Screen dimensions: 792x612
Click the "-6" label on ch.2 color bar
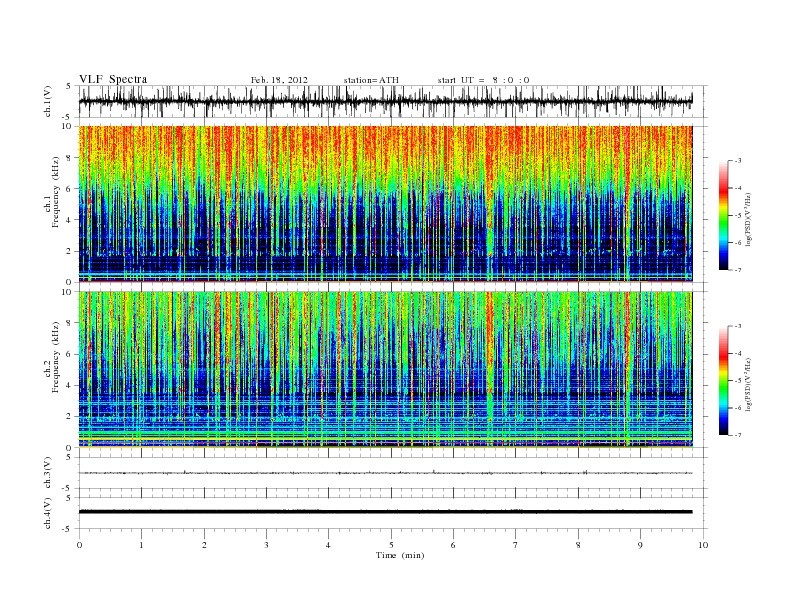(738, 408)
